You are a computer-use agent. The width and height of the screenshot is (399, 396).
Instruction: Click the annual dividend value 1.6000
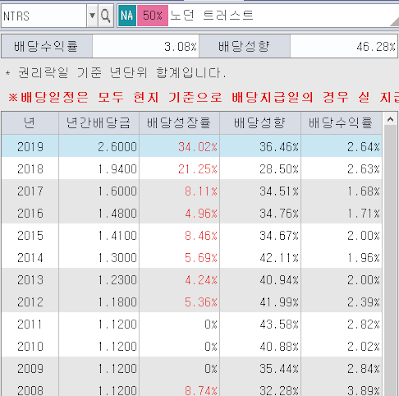pyautogui.click(x=117, y=191)
